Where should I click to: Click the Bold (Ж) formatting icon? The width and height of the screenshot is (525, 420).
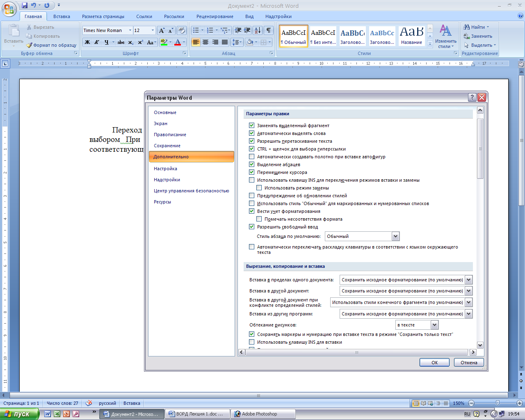click(x=87, y=42)
